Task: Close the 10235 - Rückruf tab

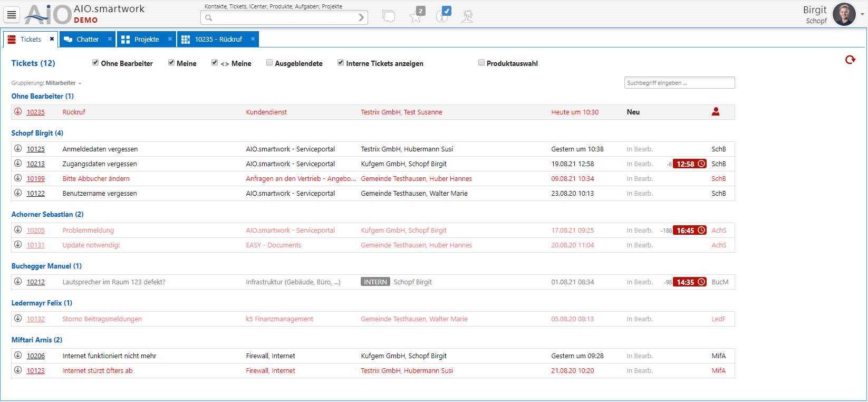Action: pyautogui.click(x=253, y=39)
